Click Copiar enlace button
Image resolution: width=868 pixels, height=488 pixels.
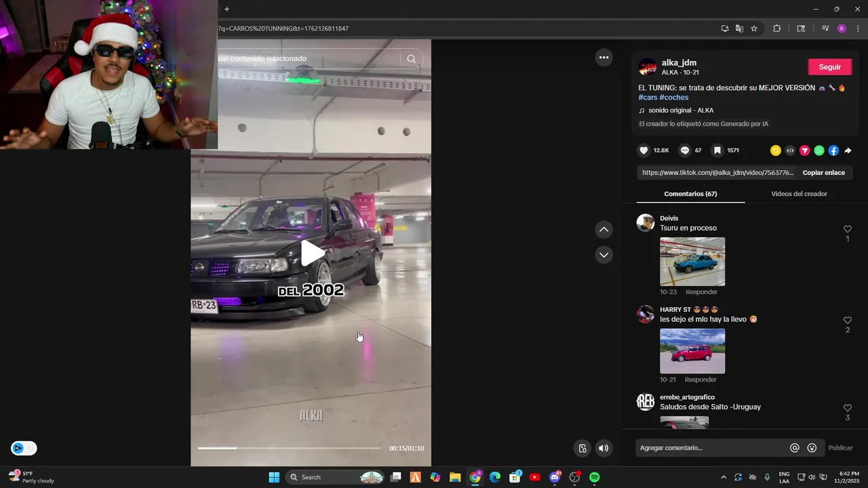(823, 173)
